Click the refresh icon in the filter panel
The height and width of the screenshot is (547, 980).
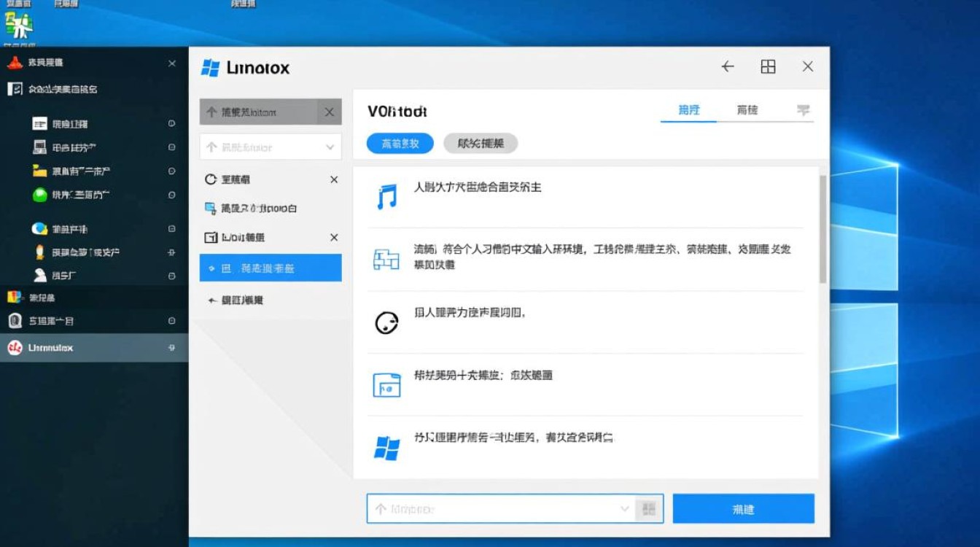pyautogui.click(x=212, y=179)
